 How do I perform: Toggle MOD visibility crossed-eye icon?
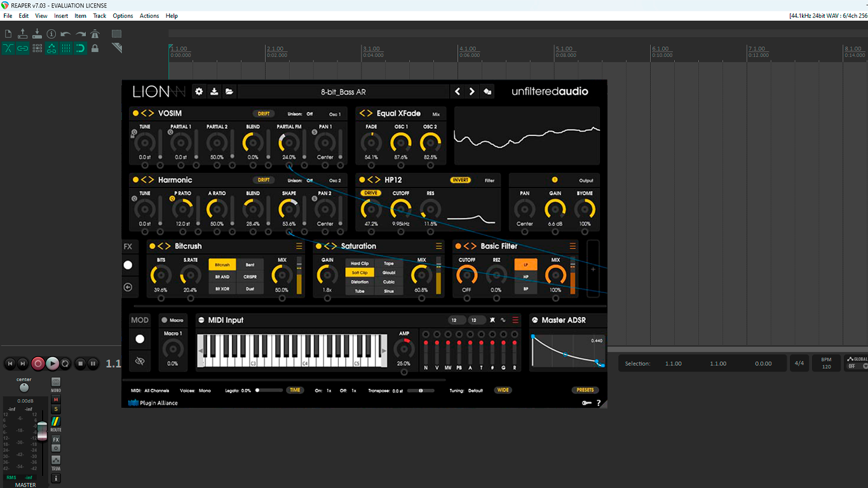pyautogui.click(x=140, y=361)
